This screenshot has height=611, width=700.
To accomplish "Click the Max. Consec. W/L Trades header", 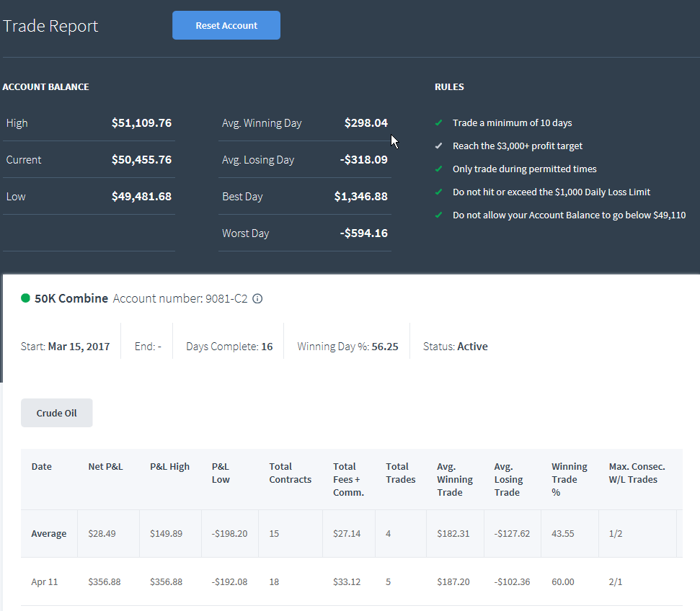I will [637, 473].
